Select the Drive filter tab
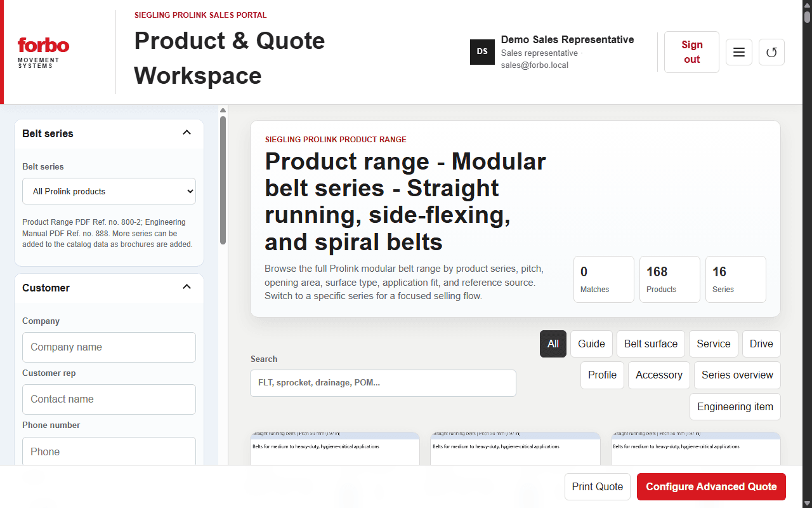The height and width of the screenshot is (508, 812). pyautogui.click(x=761, y=344)
